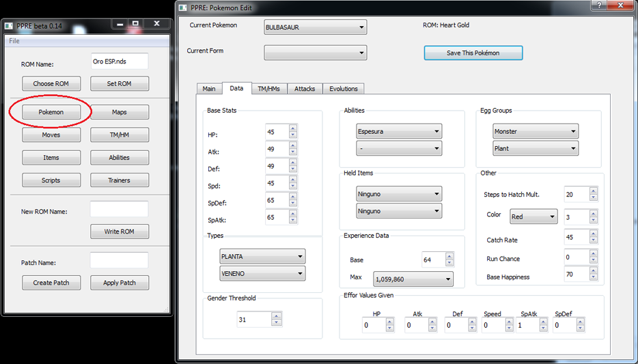This screenshot has height=364, width=638.
Task: Open the Current Form dropdown
Action: click(315, 53)
